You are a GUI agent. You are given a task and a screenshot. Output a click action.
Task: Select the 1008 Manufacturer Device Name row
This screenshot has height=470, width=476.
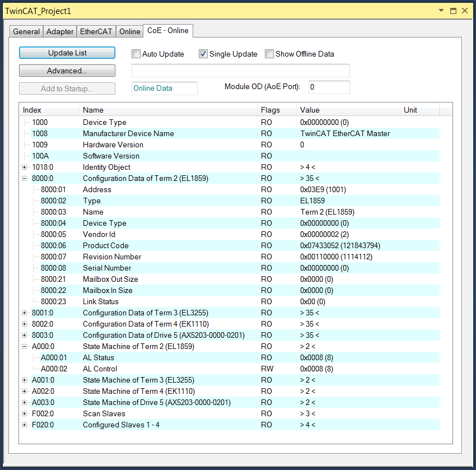[235, 133]
